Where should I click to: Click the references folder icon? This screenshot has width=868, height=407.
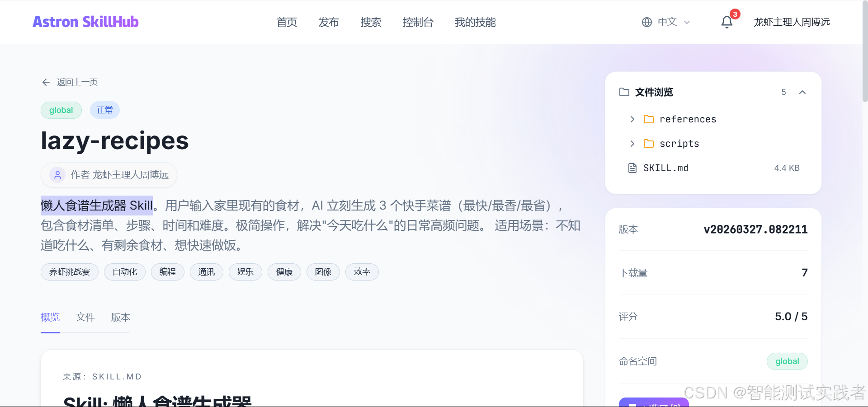point(649,119)
